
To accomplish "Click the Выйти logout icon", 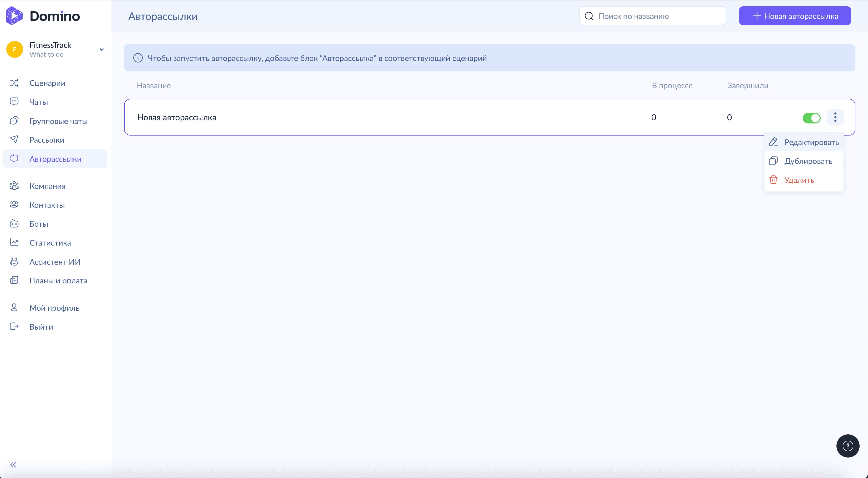I will [14, 326].
